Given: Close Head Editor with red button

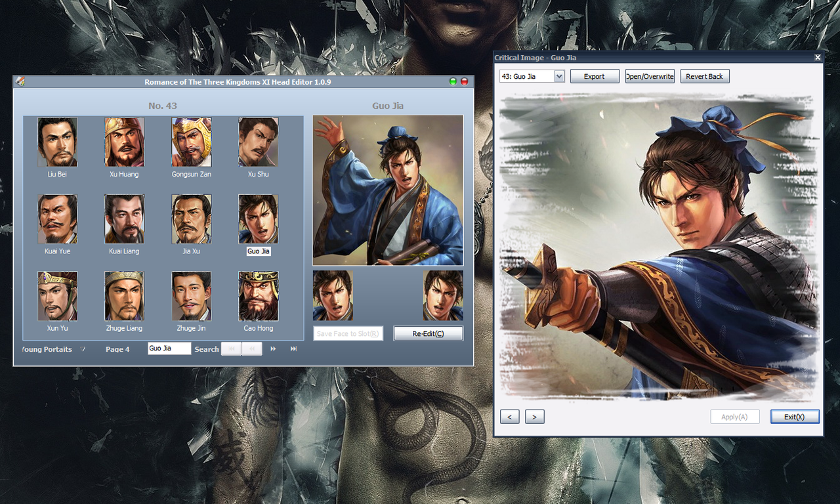Looking at the screenshot, I should 465,81.
